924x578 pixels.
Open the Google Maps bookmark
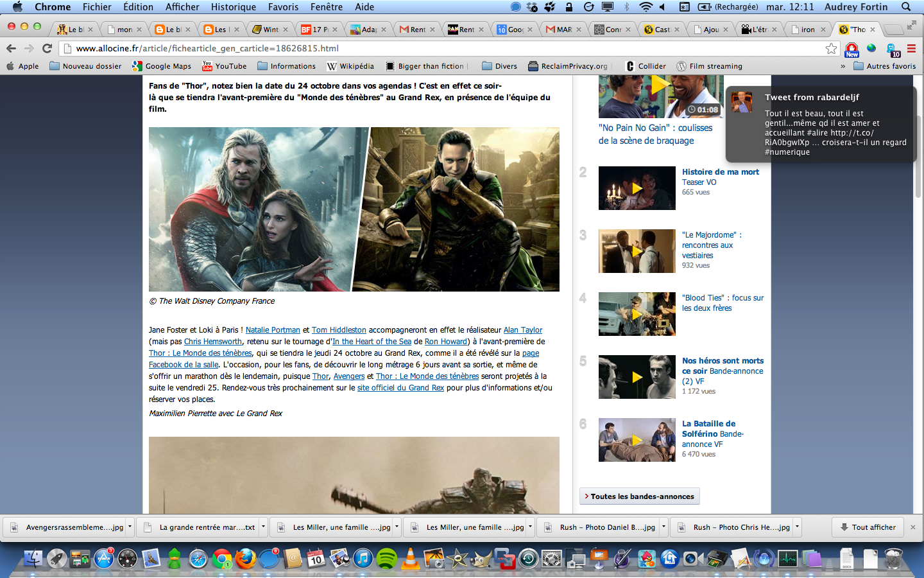[x=162, y=66]
